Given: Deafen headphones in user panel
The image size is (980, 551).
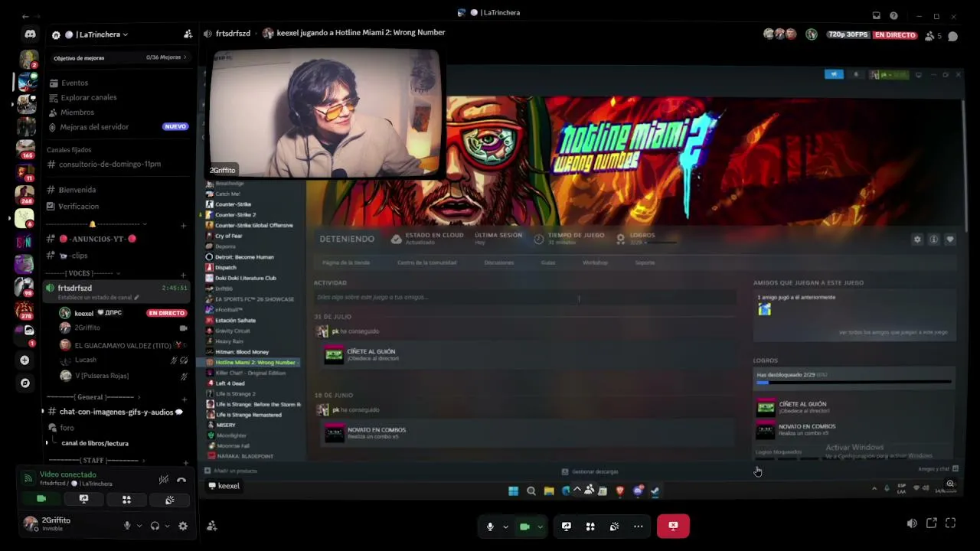Looking at the screenshot, I should [x=155, y=526].
